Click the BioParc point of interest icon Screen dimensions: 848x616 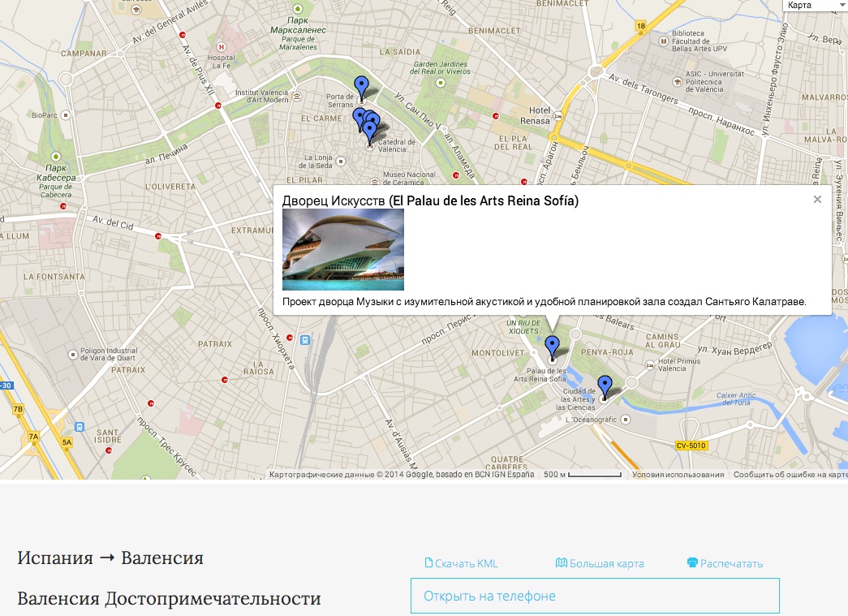tap(66, 115)
